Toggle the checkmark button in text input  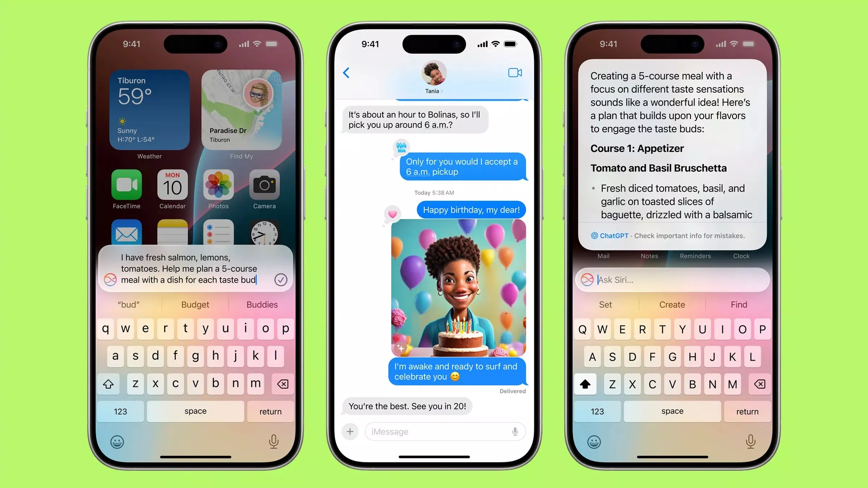(281, 279)
